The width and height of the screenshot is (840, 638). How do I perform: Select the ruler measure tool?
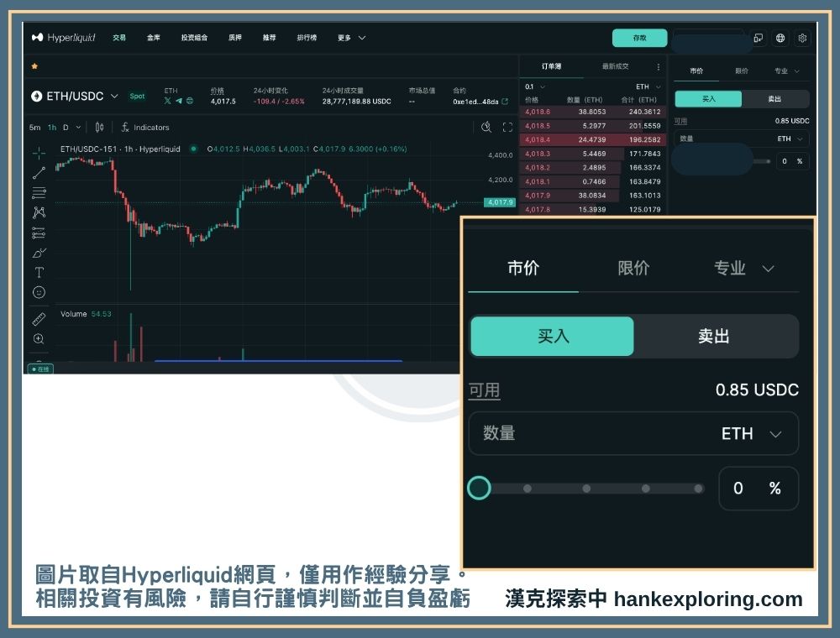[x=39, y=319]
